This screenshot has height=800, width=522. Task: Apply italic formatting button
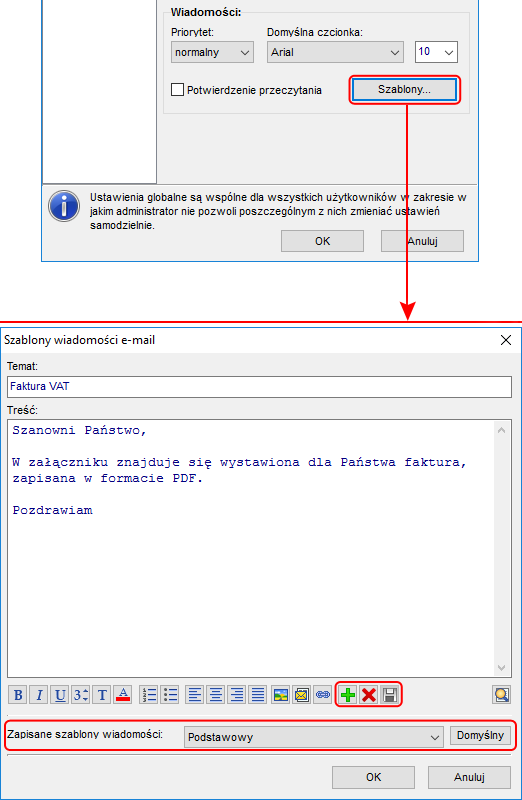[39, 695]
